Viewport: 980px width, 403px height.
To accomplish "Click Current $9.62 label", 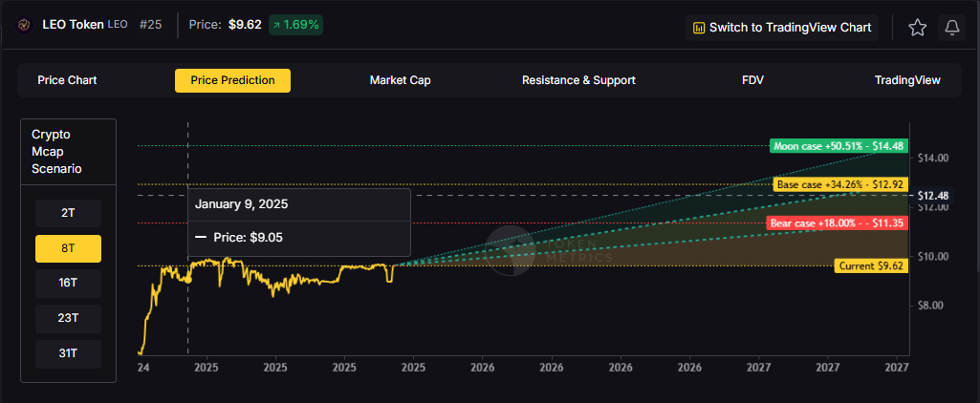I will point(871,266).
